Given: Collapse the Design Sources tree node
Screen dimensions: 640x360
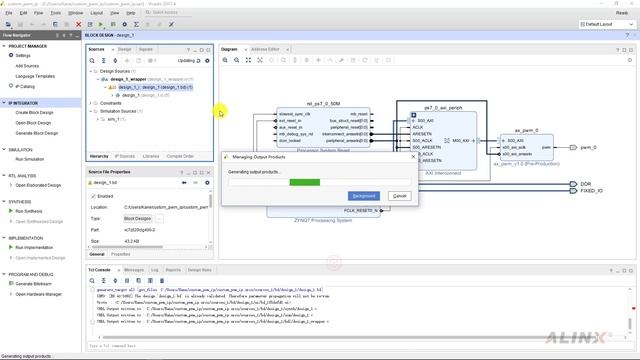Looking at the screenshot, I should click(x=91, y=71).
